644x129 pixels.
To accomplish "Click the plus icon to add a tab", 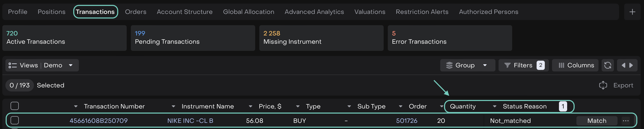I will pyautogui.click(x=632, y=12).
